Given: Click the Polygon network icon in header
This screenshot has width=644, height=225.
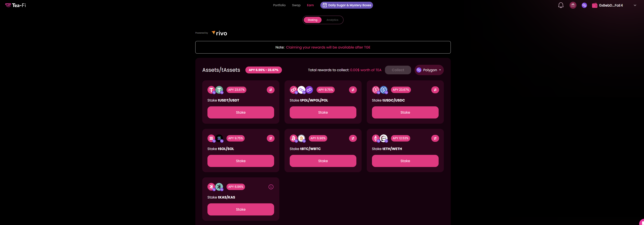Looking at the screenshot, I should point(584,5).
